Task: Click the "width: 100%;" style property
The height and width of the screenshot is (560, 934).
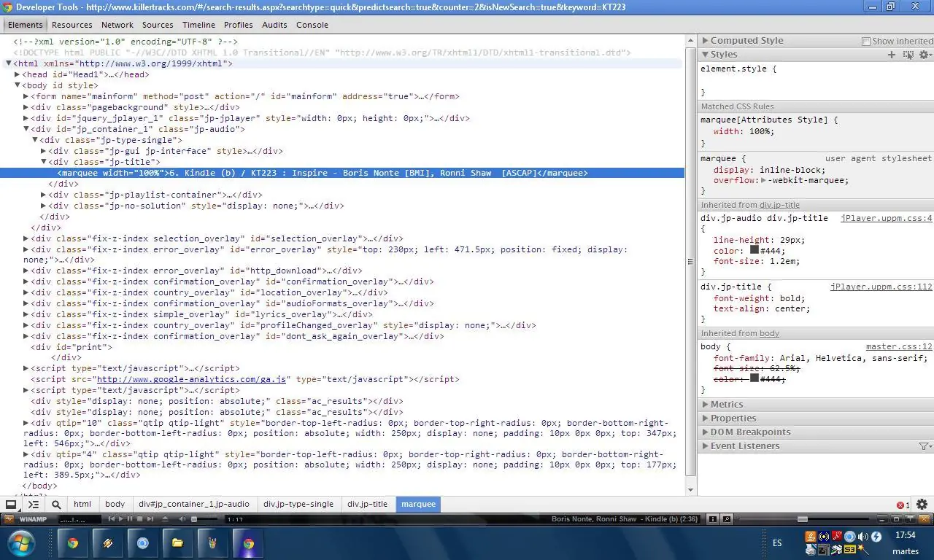Action: 744,131
